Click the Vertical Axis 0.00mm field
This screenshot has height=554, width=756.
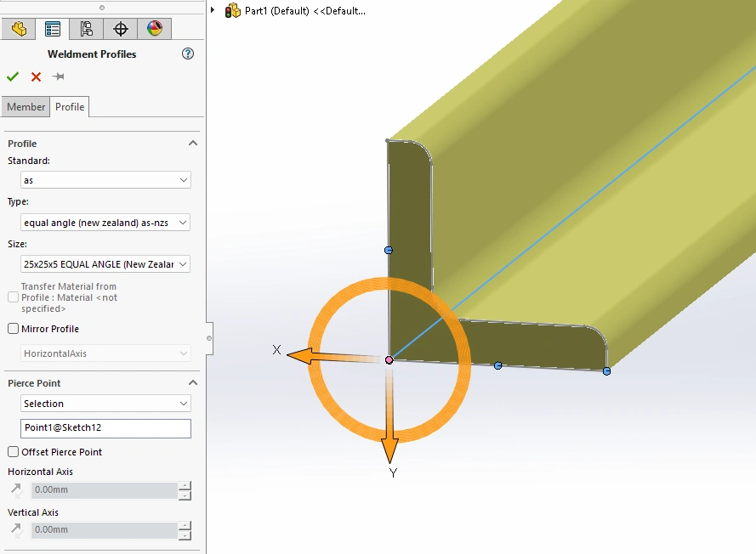coord(104,530)
